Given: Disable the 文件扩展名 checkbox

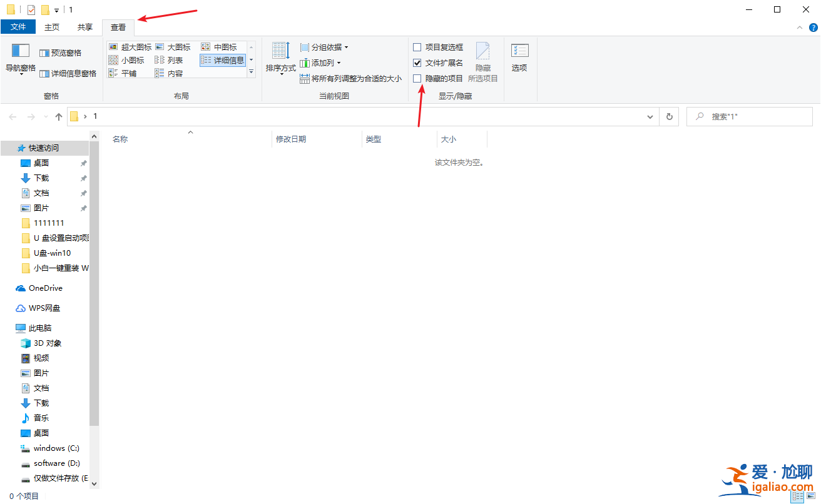Looking at the screenshot, I should (417, 63).
